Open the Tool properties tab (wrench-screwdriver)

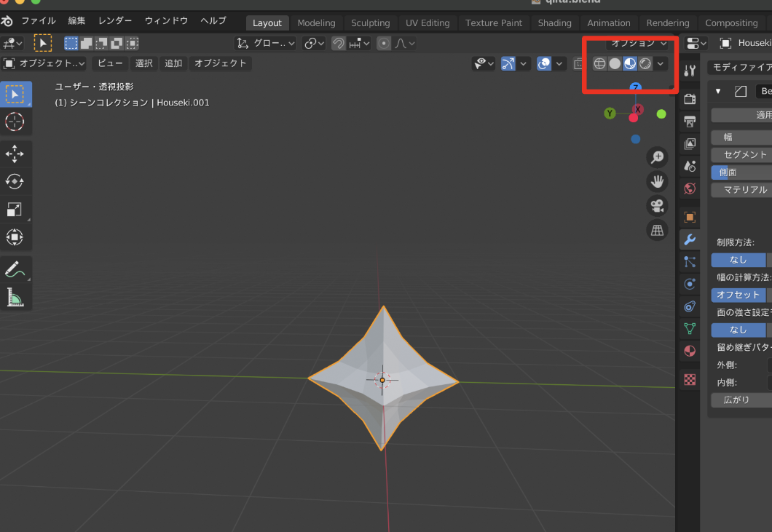click(690, 71)
